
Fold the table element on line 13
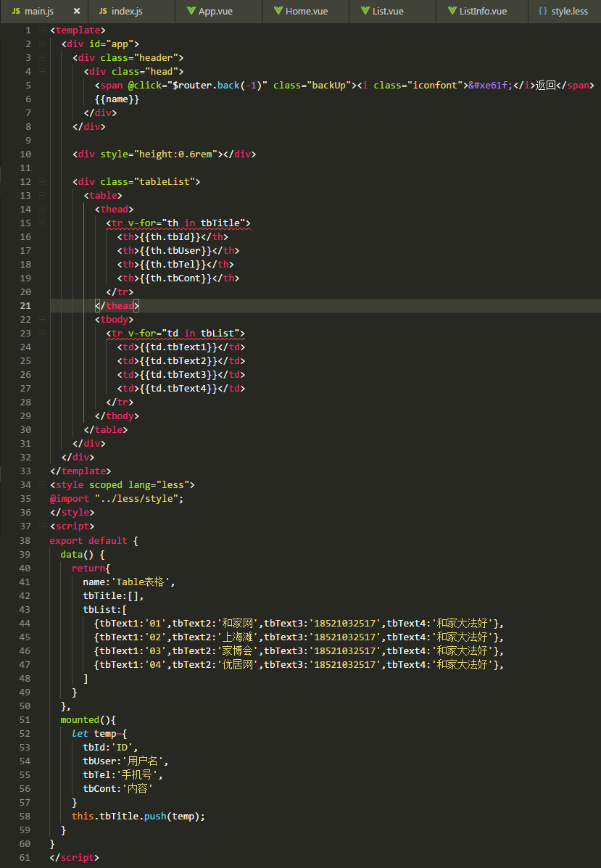tap(42, 195)
